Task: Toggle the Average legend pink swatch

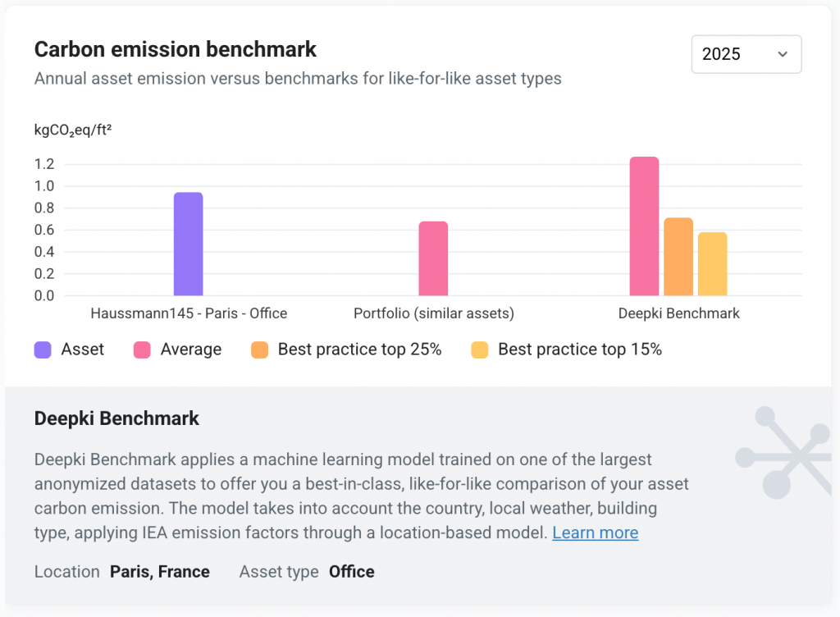Action: [x=143, y=350]
